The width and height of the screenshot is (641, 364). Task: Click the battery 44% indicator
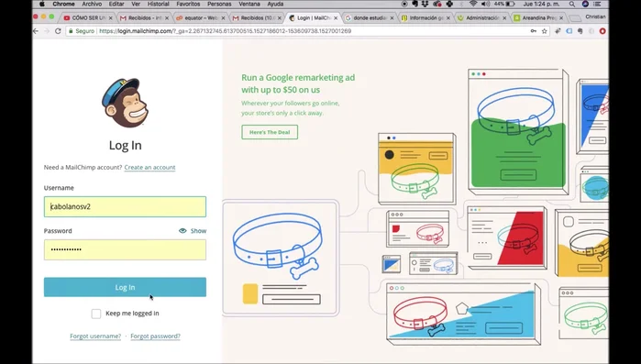504,4
